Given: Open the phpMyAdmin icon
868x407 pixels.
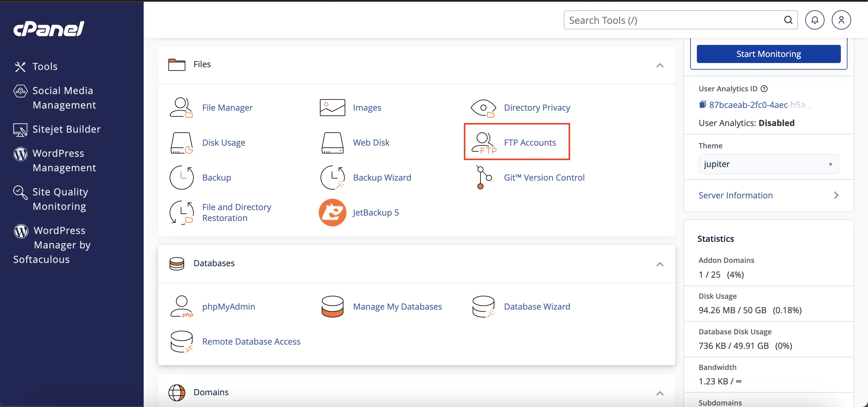Looking at the screenshot, I should pos(181,306).
